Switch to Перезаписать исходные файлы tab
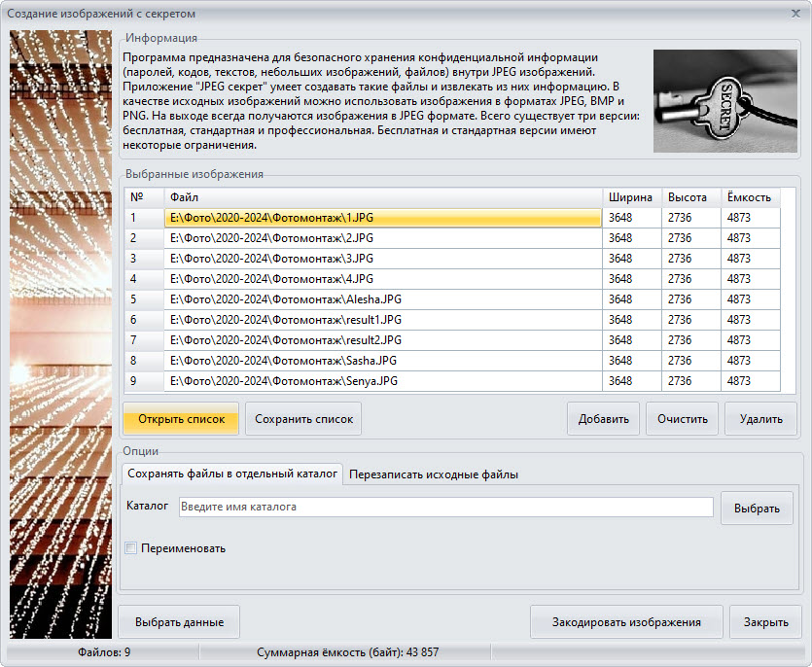Viewport: 812px width, 667px height. coord(434,474)
